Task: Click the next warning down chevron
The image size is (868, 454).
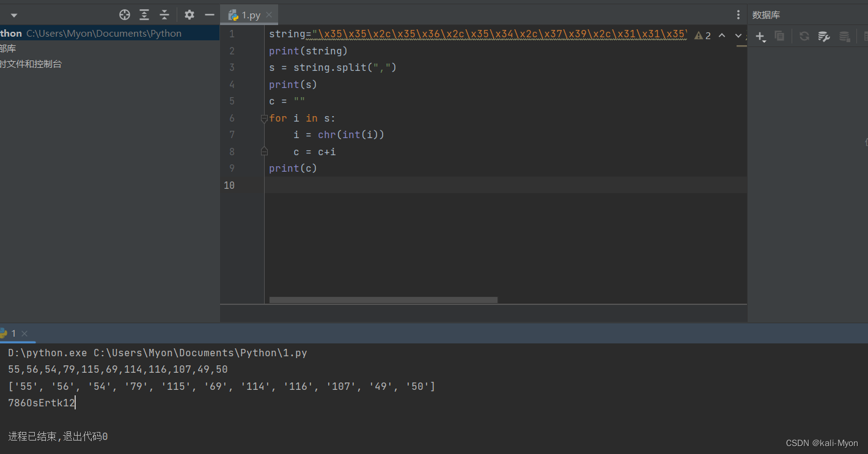Action: click(x=738, y=35)
